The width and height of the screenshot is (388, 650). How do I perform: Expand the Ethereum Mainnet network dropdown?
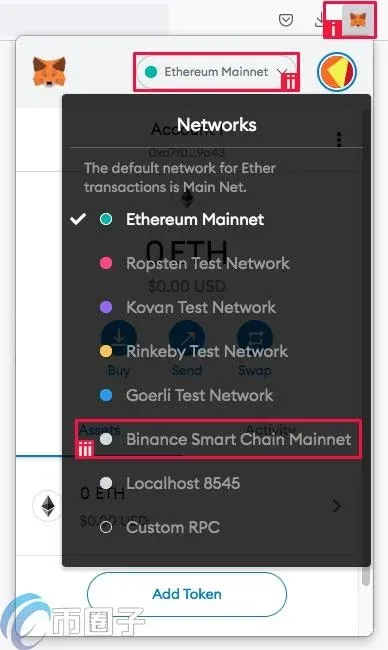[x=217, y=72]
